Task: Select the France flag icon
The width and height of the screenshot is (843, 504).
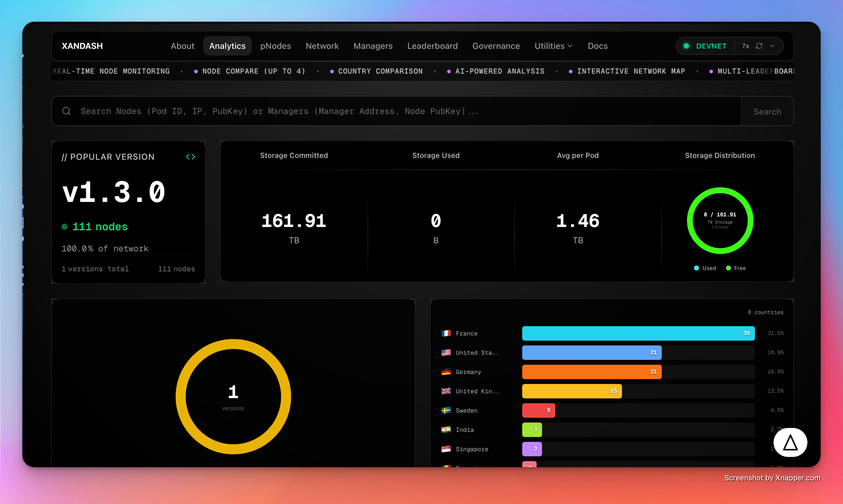Action: [x=446, y=333]
